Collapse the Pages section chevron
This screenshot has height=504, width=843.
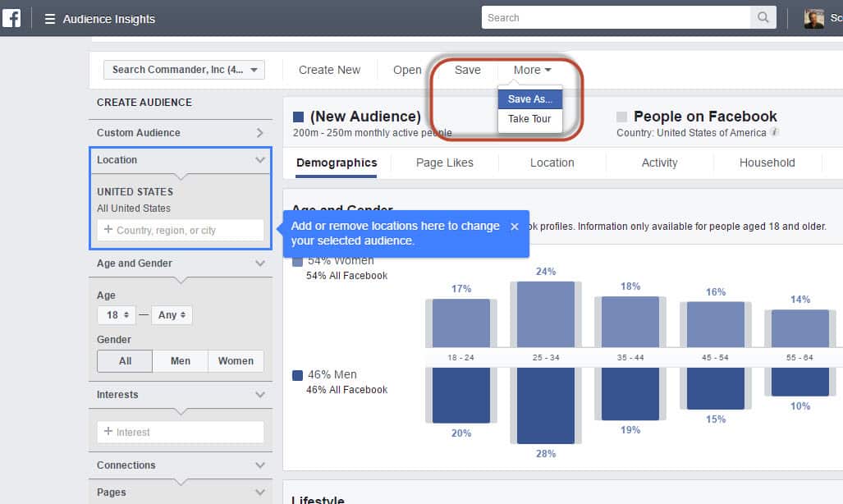click(x=260, y=493)
